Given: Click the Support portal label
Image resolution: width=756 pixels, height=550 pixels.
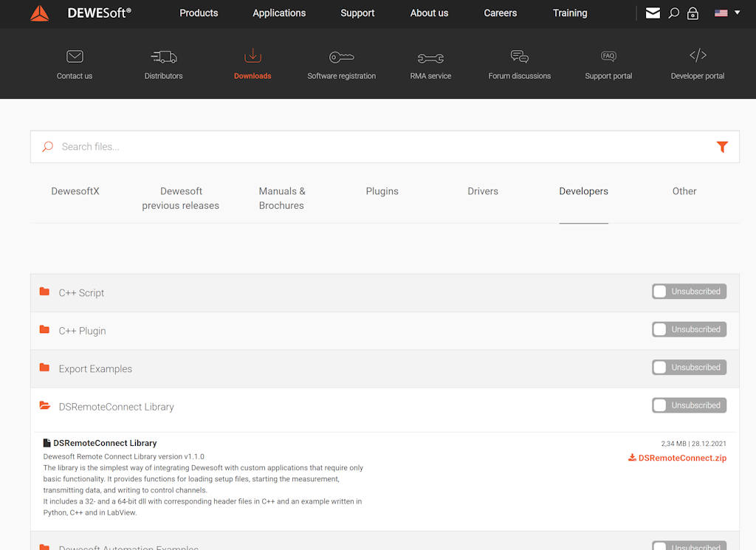Looking at the screenshot, I should pyautogui.click(x=608, y=76).
